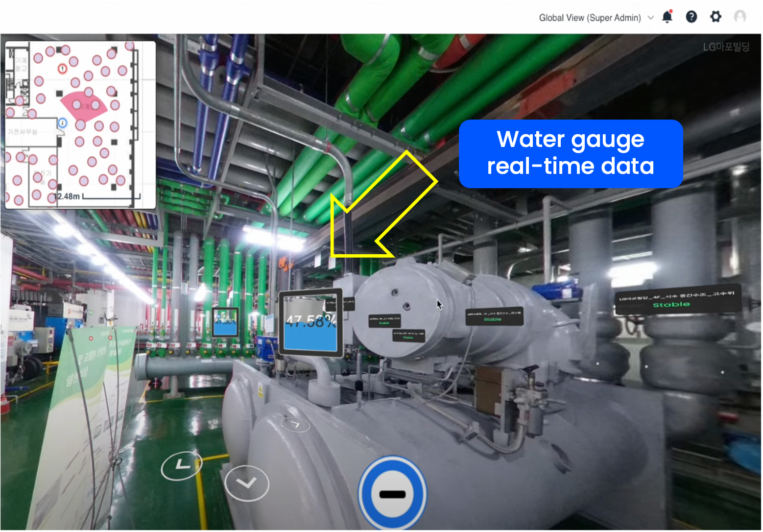Move forward using the down chevron floor arrow
Image resolution: width=763 pixels, height=532 pixels.
point(247,484)
